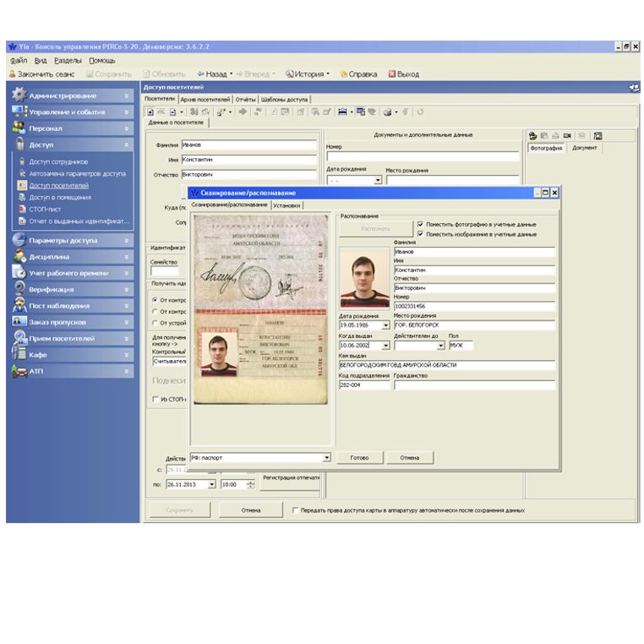Screen dimensions: 644x644
Task: Click the right arrow icon in visitor toolbar
Action: click(x=243, y=112)
